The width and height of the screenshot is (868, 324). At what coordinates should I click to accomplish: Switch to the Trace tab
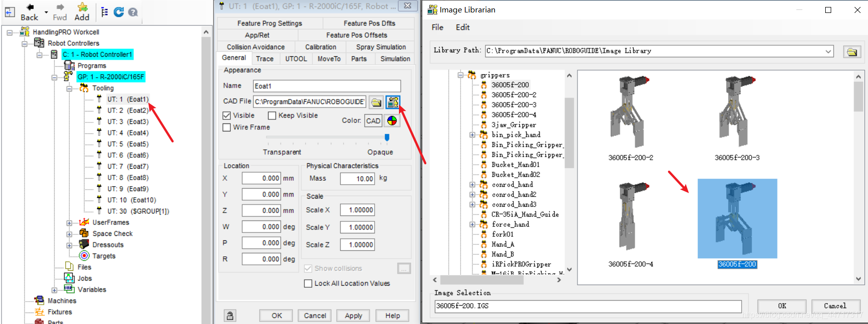(265, 59)
